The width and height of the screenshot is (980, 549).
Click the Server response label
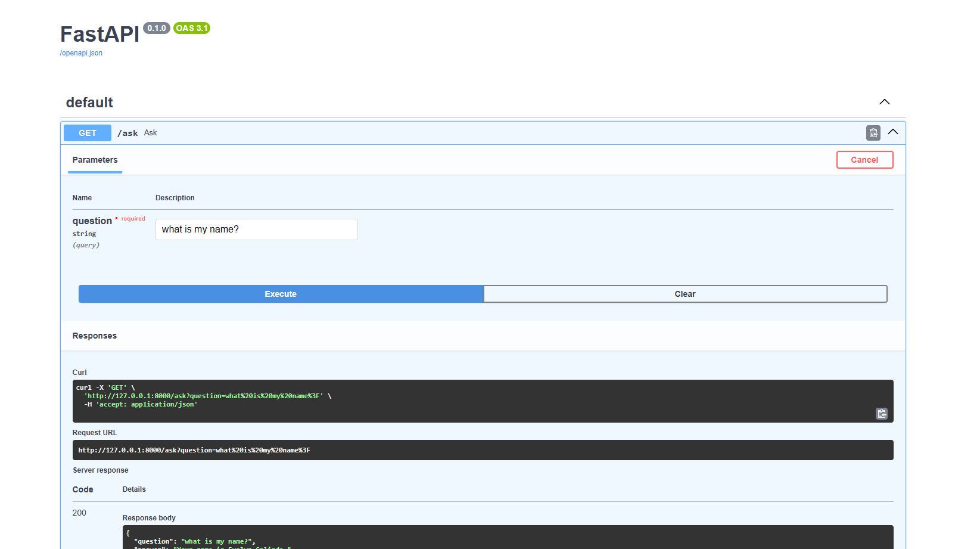coord(101,470)
